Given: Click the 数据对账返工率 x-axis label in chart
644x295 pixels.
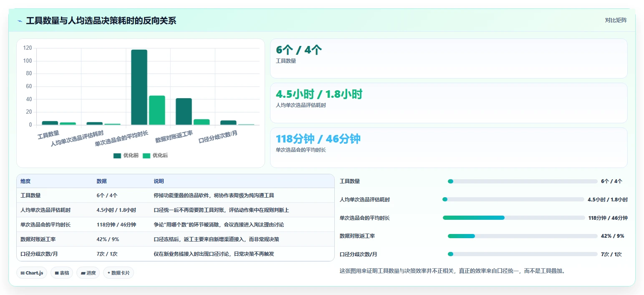Looking at the screenshot, I should click(x=174, y=137).
